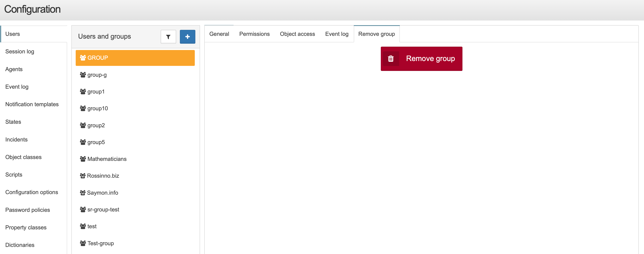The image size is (644, 254).
Task: Open sidebar Event log section
Action: 17,87
